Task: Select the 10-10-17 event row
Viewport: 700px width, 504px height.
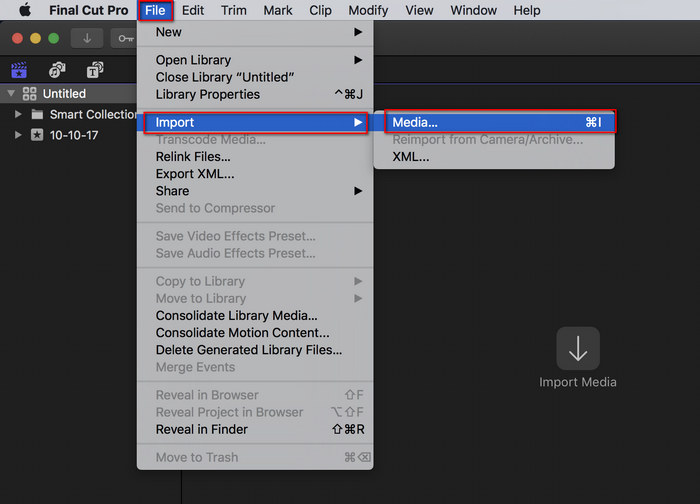Action: point(68,135)
